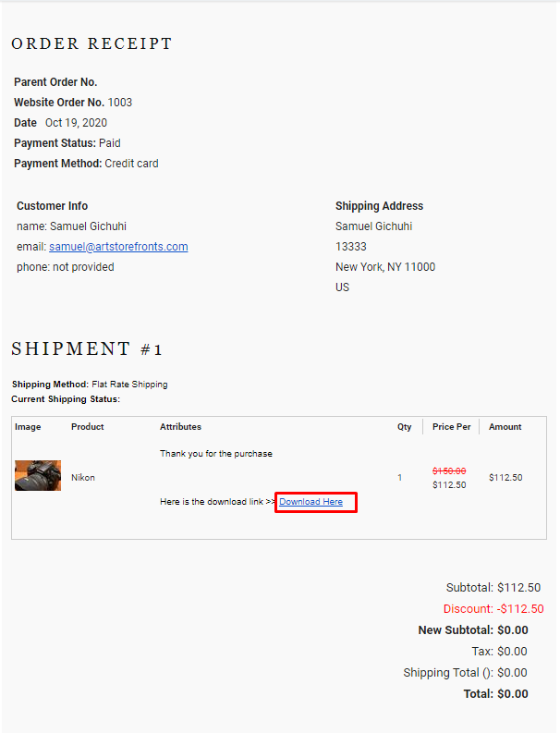Select the Nikon product name
Image resolution: width=560 pixels, height=733 pixels.
click(83, 477)
